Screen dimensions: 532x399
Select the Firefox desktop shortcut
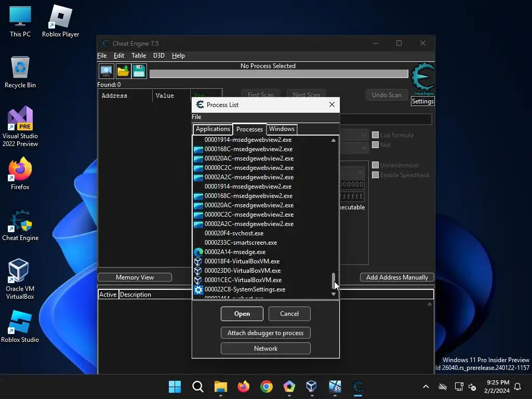(x=20, y=174)
